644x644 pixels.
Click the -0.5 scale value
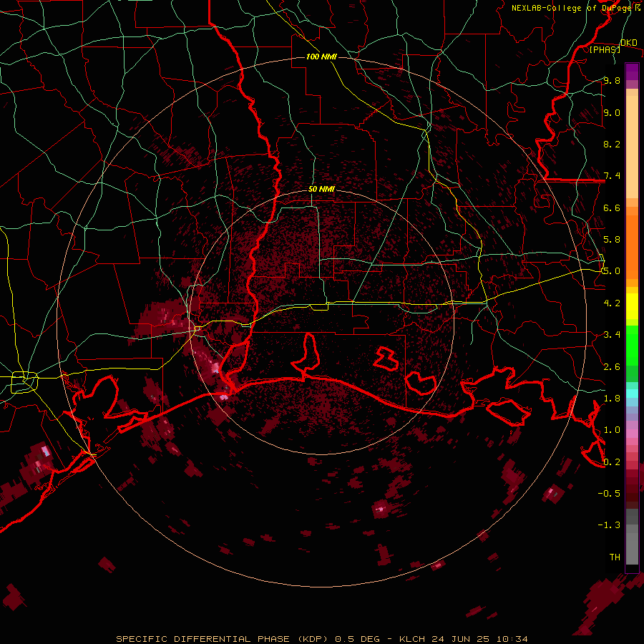(609, 494)
